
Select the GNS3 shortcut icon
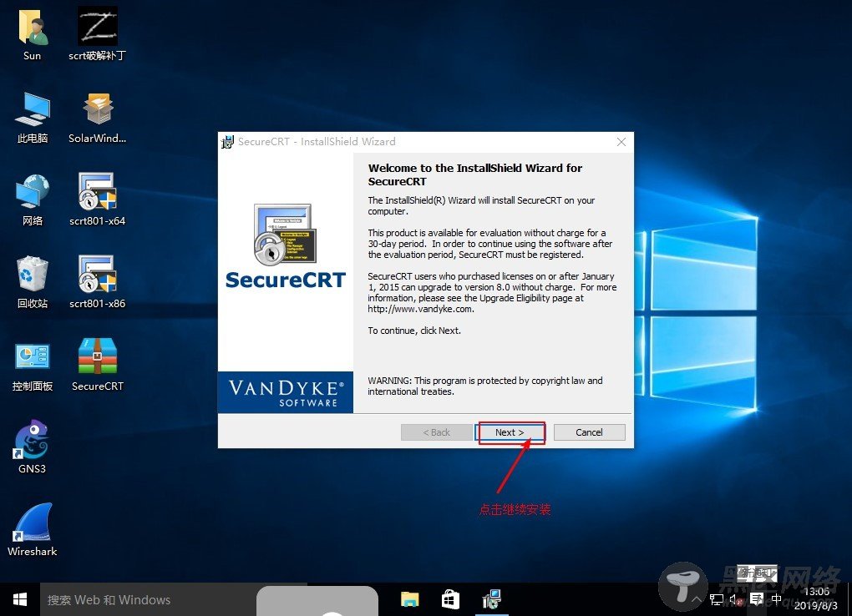(x=32, y=447)
